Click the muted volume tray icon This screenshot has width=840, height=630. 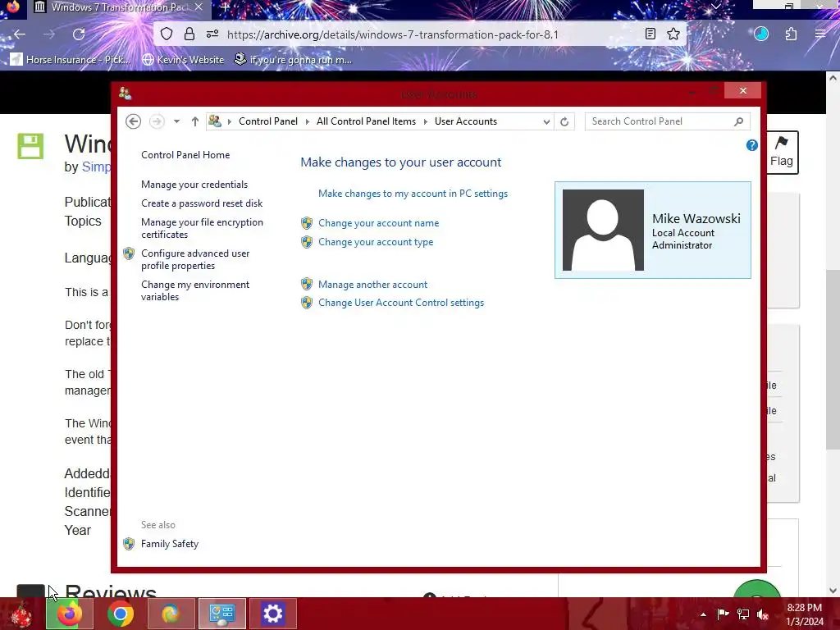763,614
